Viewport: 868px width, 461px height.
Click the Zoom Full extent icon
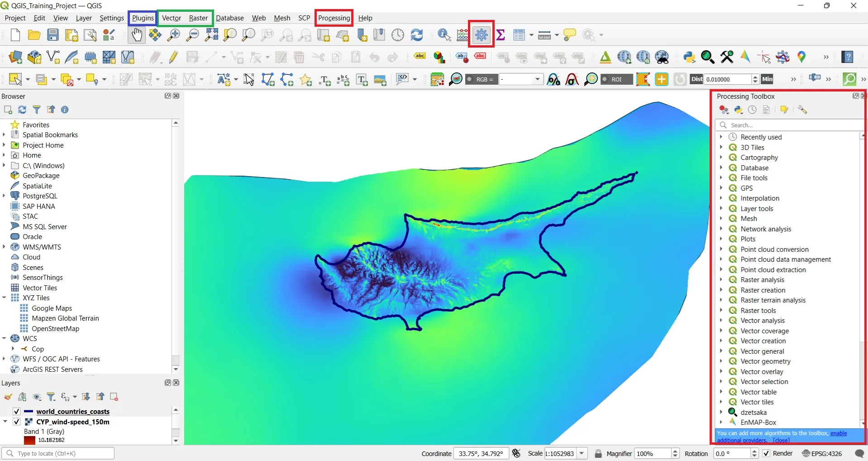[211, 35]
